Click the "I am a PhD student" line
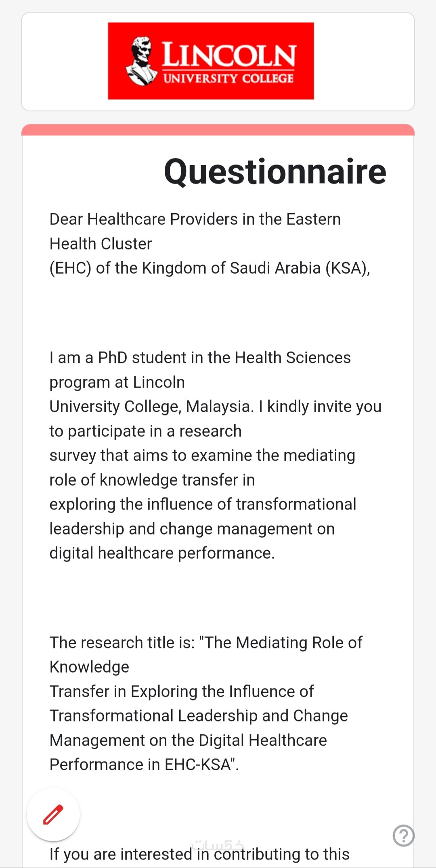 point(200,358)
